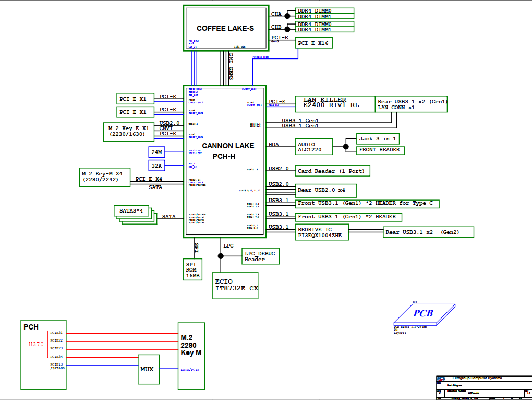Click the M.2 Key-M X4 (2280/2242) block
This screenshot has width=532, height=400.
pyautogui.click(x=105, y=177)
